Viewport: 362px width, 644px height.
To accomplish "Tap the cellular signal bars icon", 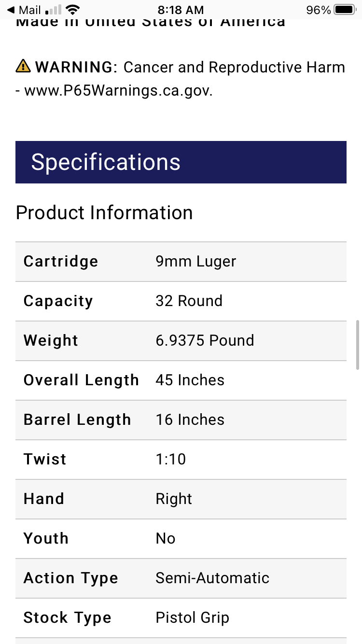I will click(53, 10).
